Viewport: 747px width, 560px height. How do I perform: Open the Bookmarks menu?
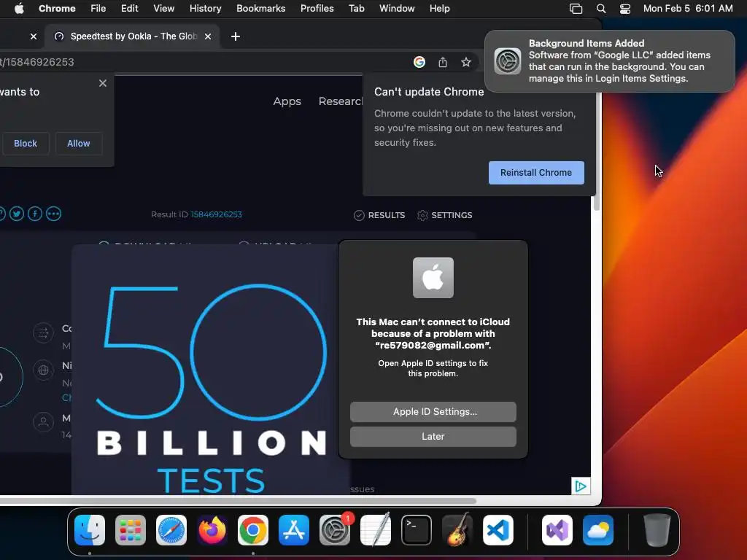coord(261,9)
